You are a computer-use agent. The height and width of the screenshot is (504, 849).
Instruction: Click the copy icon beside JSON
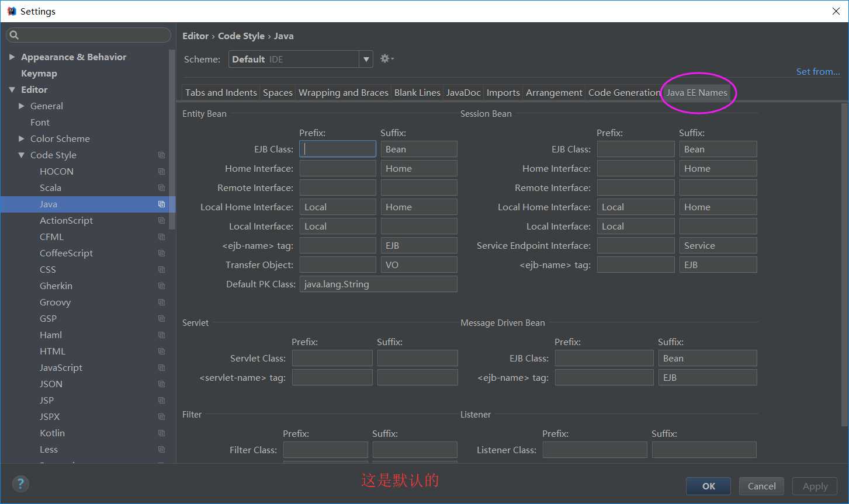click(162, 384)
